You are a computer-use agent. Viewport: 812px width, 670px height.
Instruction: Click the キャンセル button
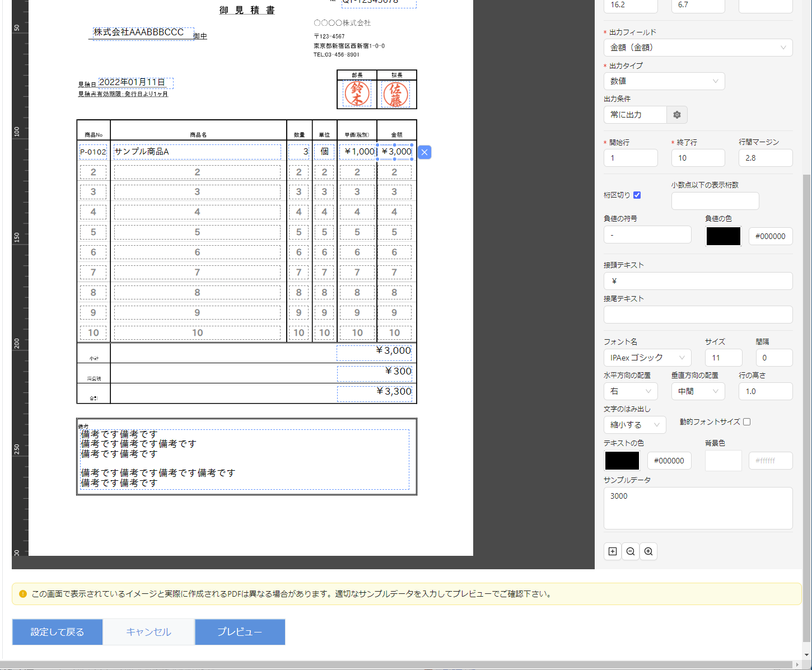click(x=148, y=632)
